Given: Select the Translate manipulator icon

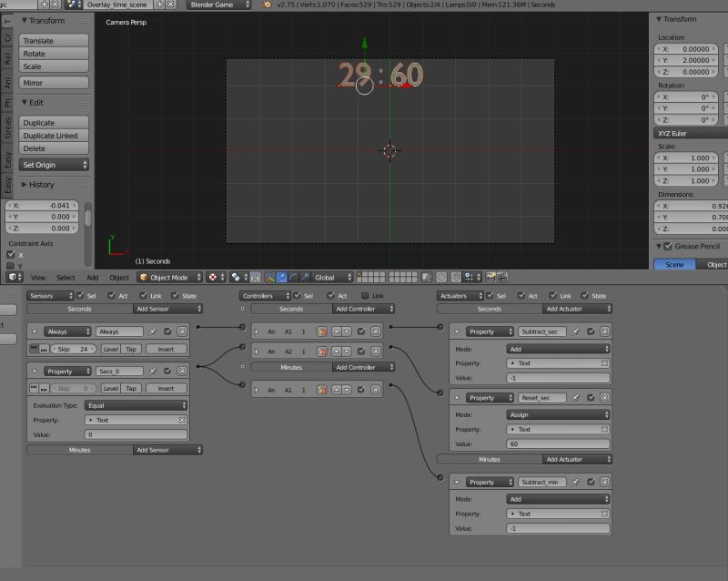Looking at the screenshot, I should [280, 278].
